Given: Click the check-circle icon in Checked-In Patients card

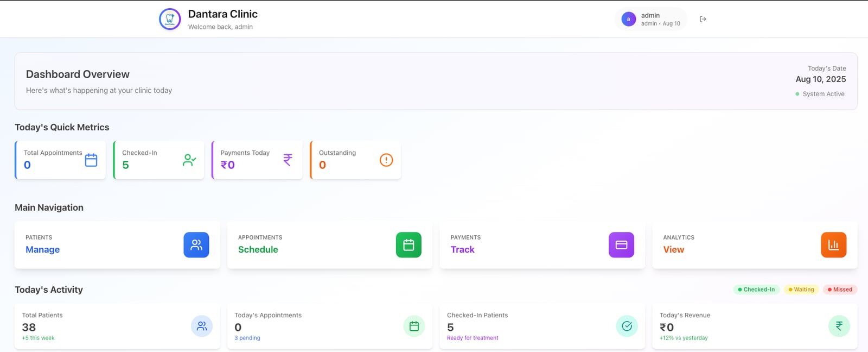Looking at the screenshot, I should (627, 326).
